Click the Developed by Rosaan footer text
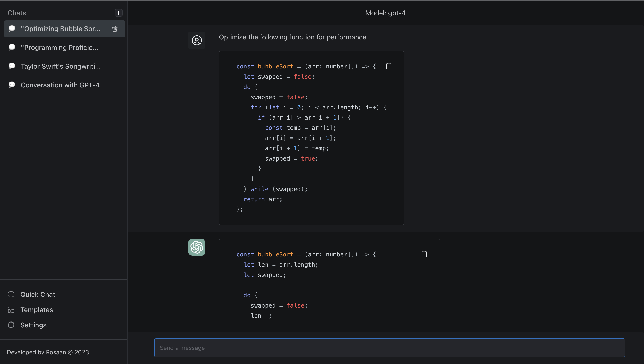The height and width of the screenshot is (364, 644). (48, 352)
